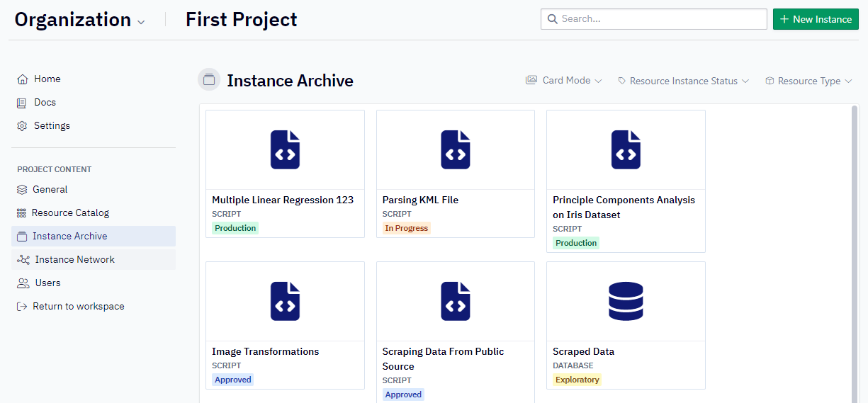Click Production badge on Principle Components Analysis

point(576,243)
